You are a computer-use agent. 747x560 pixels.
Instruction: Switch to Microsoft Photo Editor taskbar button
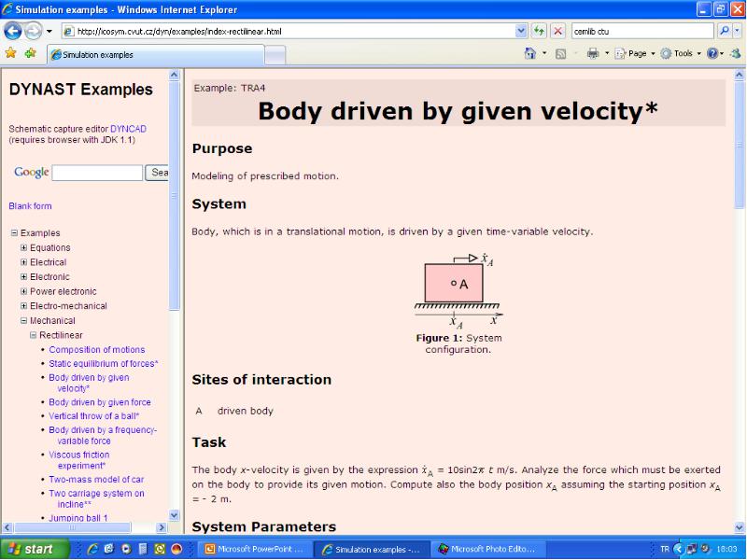point(486,549)
